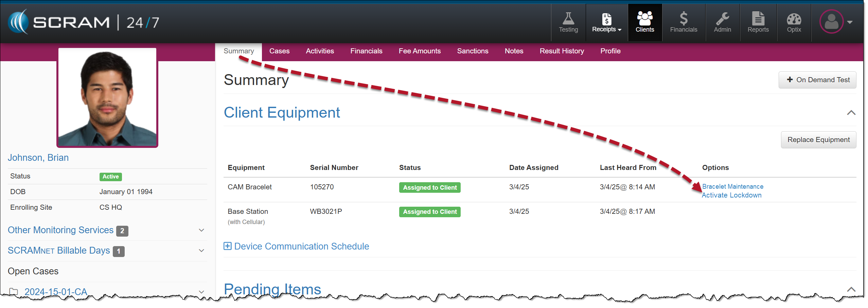This screenshot has width=868, height=308.
Task: Click Brian Johnson's client photo
Action: [x=107, y=98]
